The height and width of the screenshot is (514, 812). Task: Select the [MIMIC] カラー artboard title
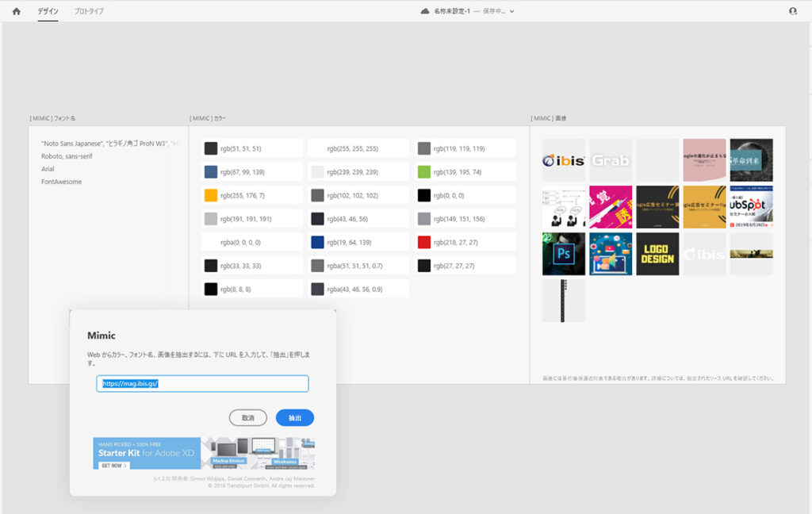click(208, 119)
